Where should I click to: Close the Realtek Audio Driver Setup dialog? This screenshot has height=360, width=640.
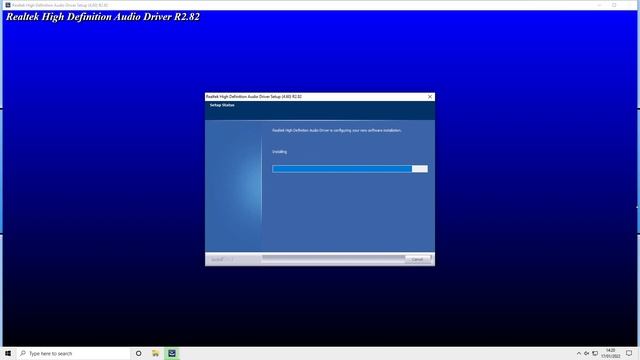[430, 97]
